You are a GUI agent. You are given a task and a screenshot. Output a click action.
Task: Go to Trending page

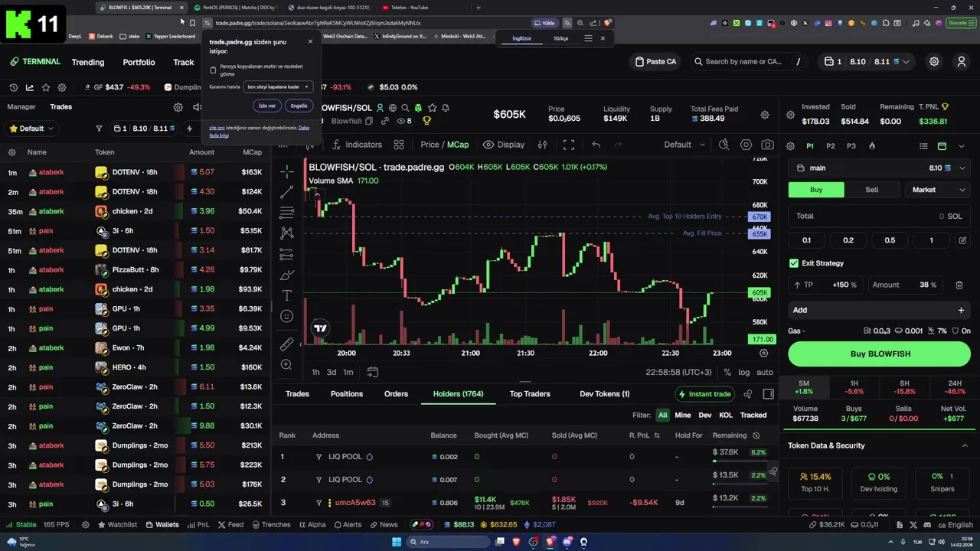pos(88,62)
